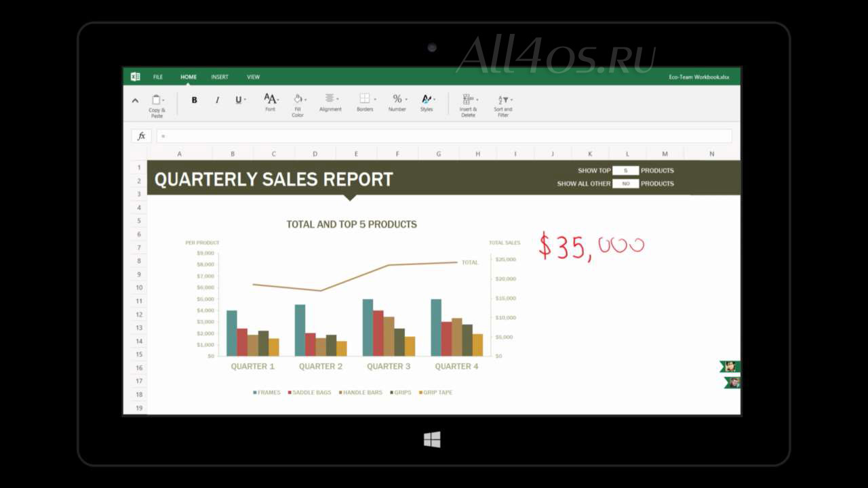Tap the Windows home button on tablet
The image size is (868, 488).
432,440
